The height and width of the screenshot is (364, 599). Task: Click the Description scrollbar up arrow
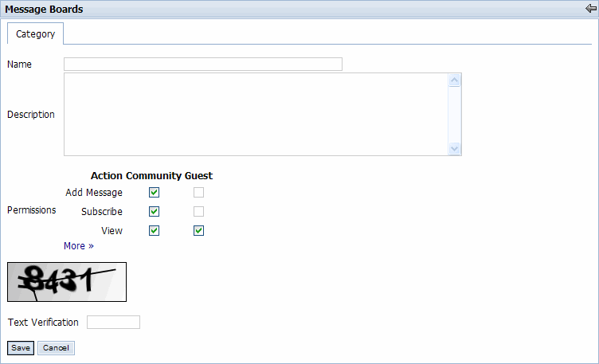pyautogui.click(x=455, y=80)
